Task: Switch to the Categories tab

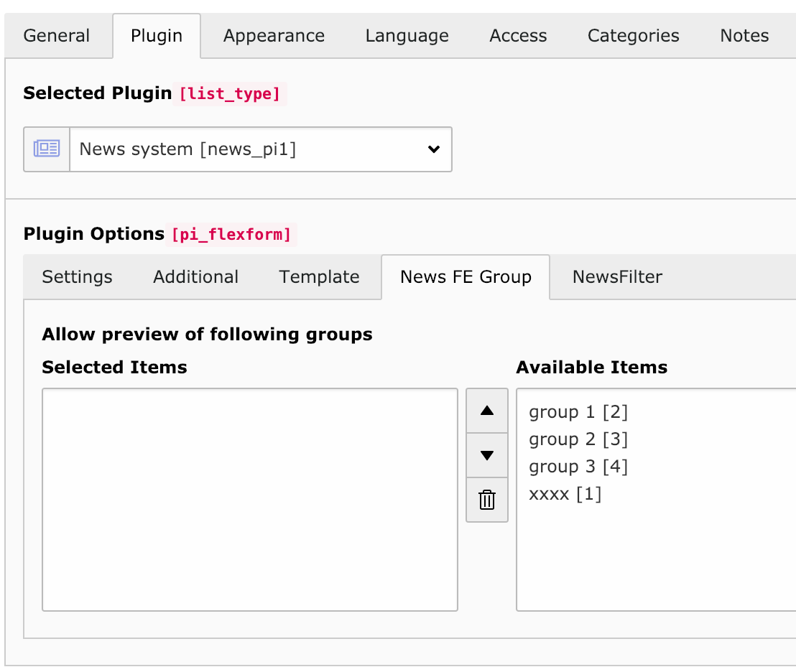Action: pos(633,36)
